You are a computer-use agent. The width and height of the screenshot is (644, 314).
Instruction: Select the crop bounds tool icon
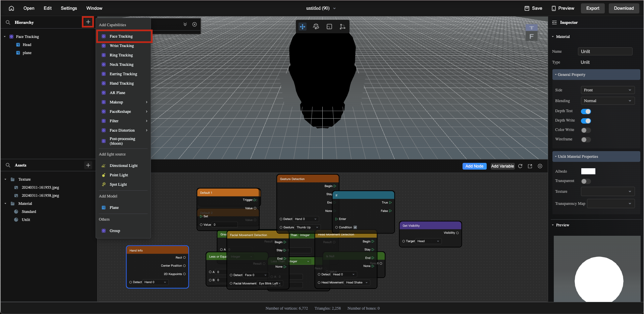pyautogui.click(x=342, y=27)
